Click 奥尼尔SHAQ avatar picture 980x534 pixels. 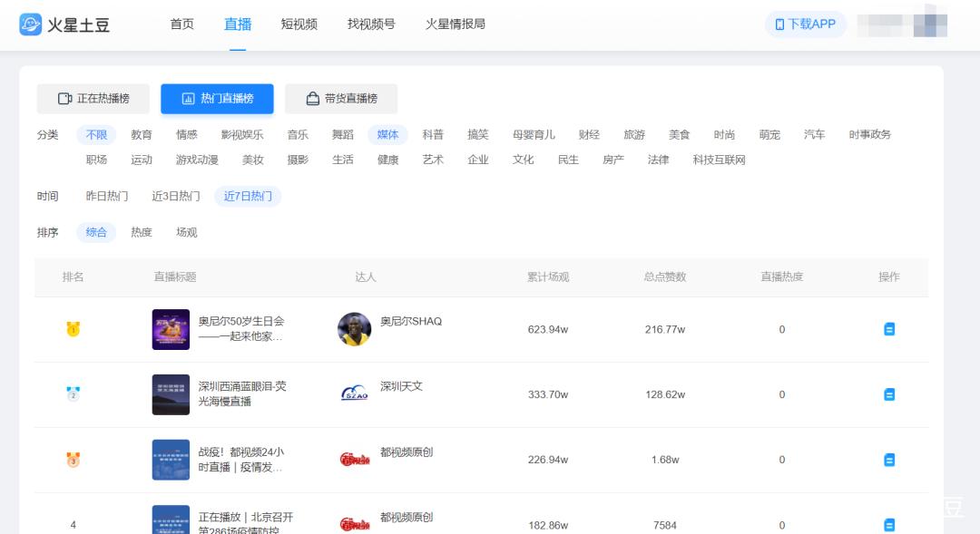355,329
